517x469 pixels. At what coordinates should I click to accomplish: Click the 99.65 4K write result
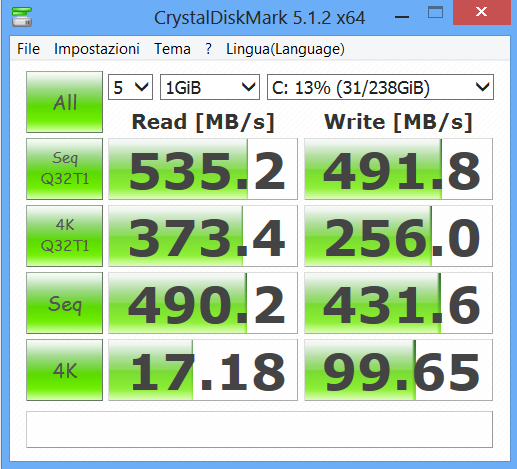pyautogui.click(x=399, y=370)
